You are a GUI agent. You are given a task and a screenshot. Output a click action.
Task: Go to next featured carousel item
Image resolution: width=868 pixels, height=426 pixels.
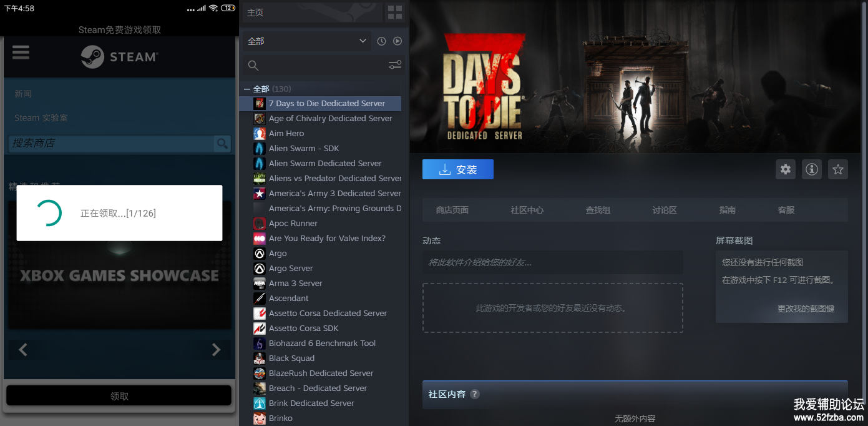coord(216,350)
